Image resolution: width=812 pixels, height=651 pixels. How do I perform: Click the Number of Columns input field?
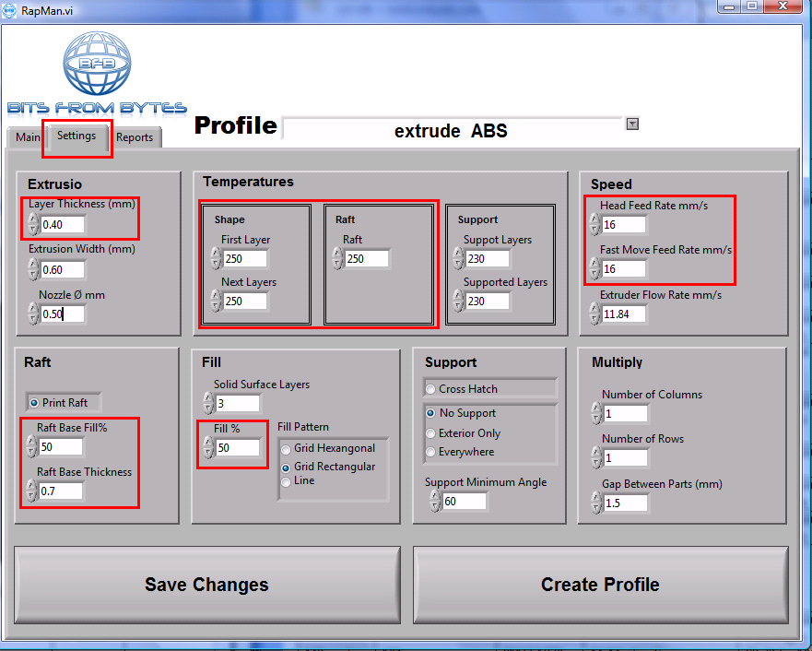(626, 414)
